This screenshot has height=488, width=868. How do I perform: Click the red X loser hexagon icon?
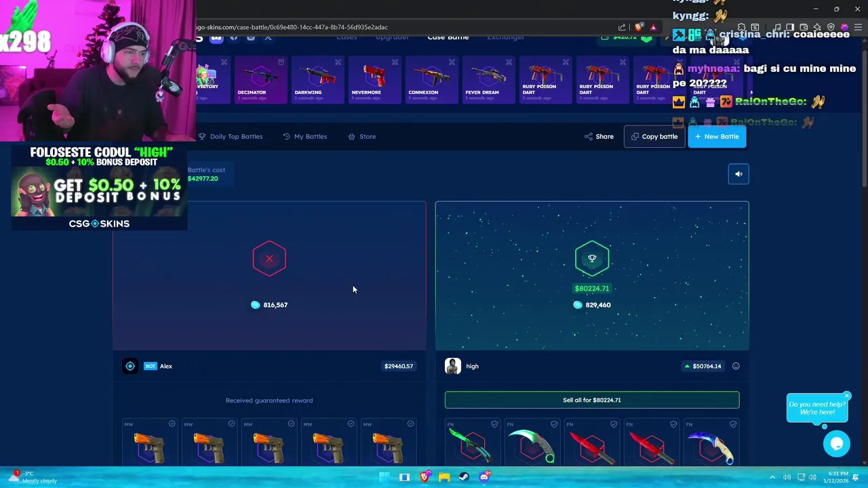pos(269,258)
